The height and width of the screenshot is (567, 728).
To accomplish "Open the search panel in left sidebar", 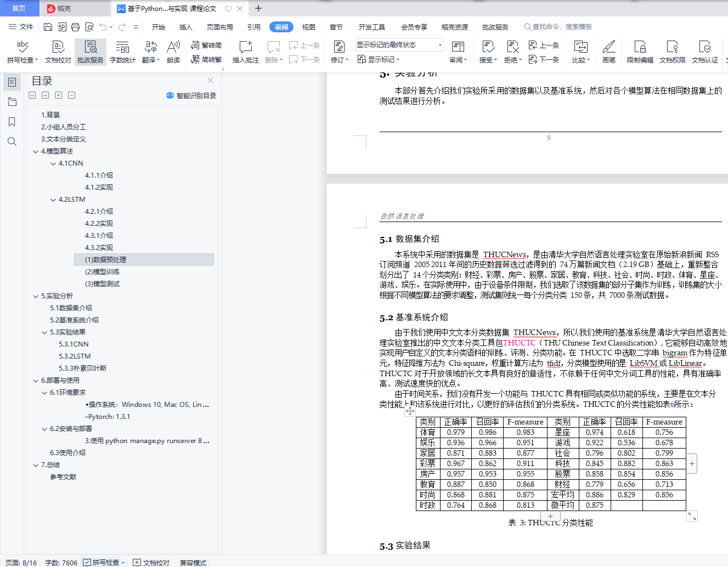I will click(x=12, y=141).
